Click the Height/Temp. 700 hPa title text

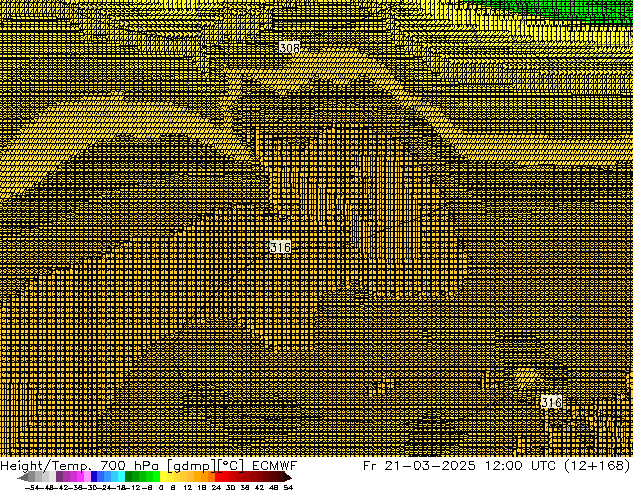[x=79, y=466]
